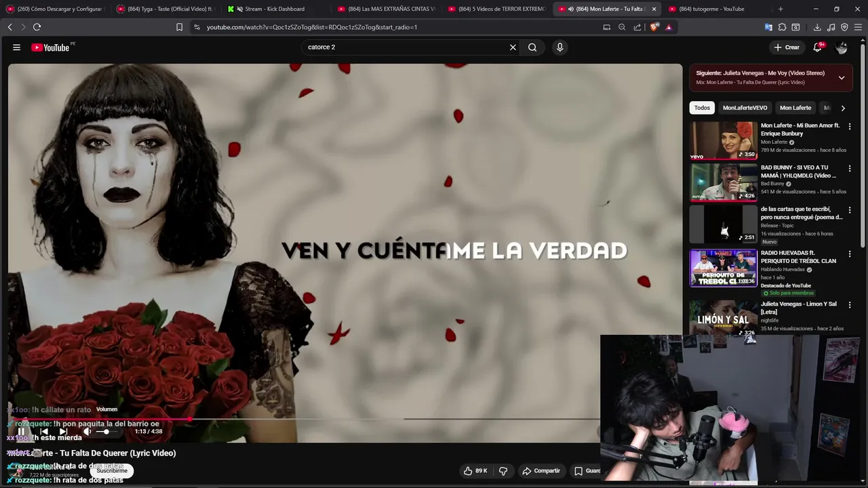Open the extensions puzzle icon
This screenshot has height=488, width=868.
(x=782, y=27)
